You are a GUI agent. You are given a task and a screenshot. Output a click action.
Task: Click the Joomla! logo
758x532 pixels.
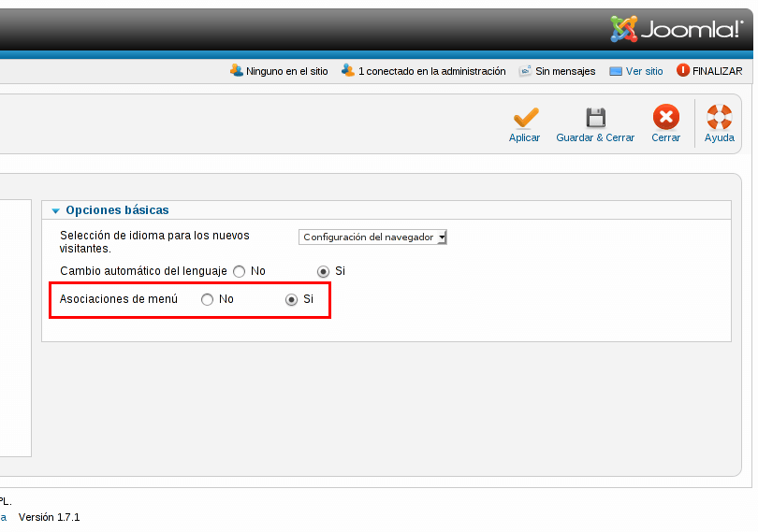tap(677, 29)
